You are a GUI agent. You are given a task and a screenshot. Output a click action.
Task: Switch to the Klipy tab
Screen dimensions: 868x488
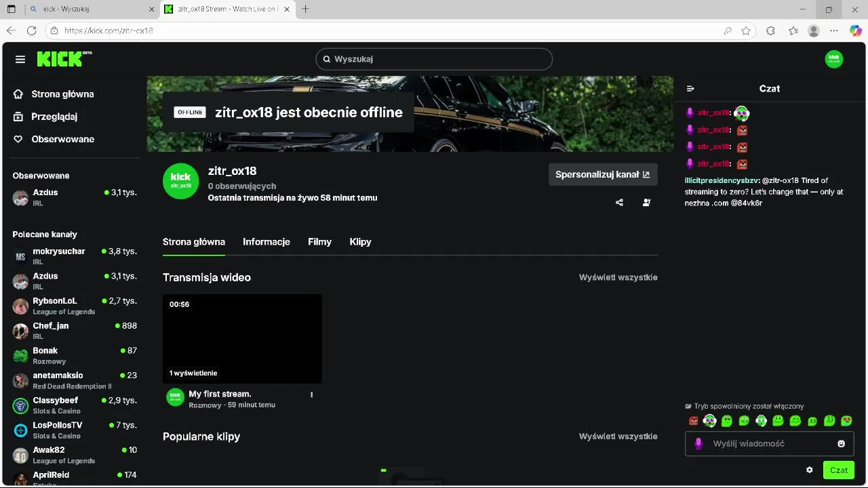click(x=360, y=242)
